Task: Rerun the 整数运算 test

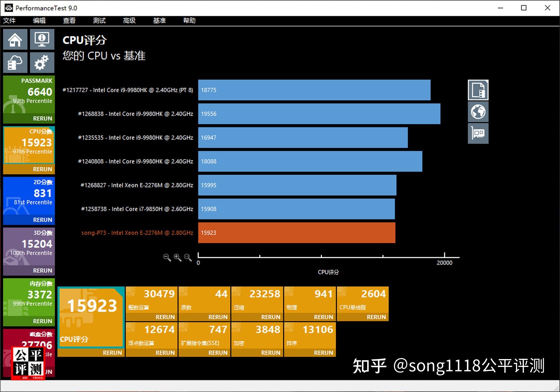Action: tap(152, 317)
